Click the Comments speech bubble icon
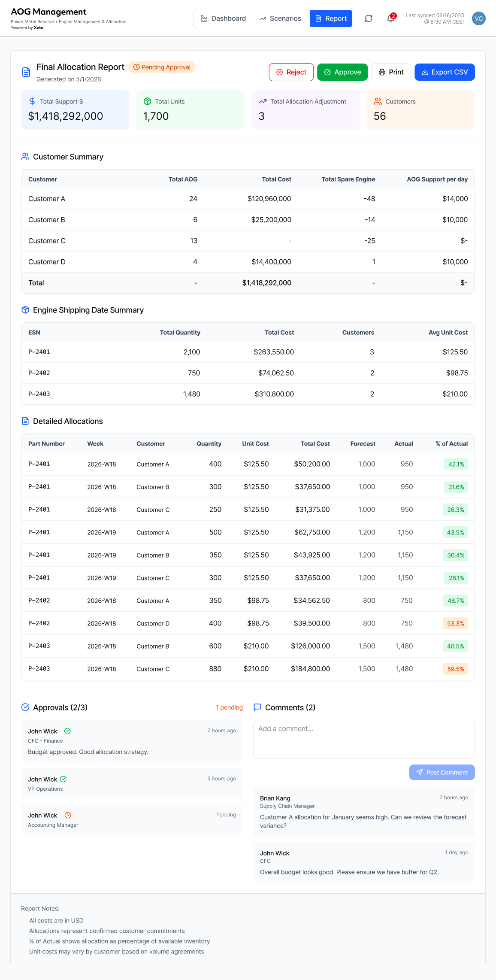This screenshot has height=980, width=496. point(257,707)
